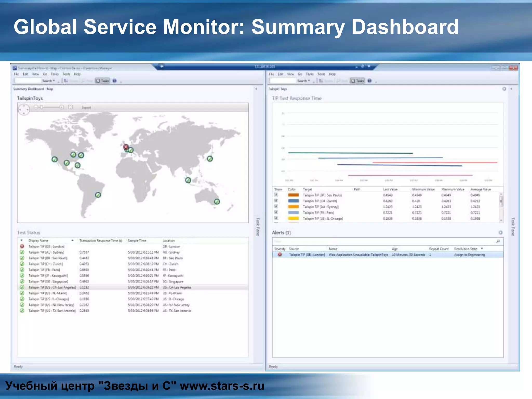This screenshot has width=532, height=399.
Task: Uncheck Show for Tailspin TiP CH Zurich
Action: click(x=276, y=201)
